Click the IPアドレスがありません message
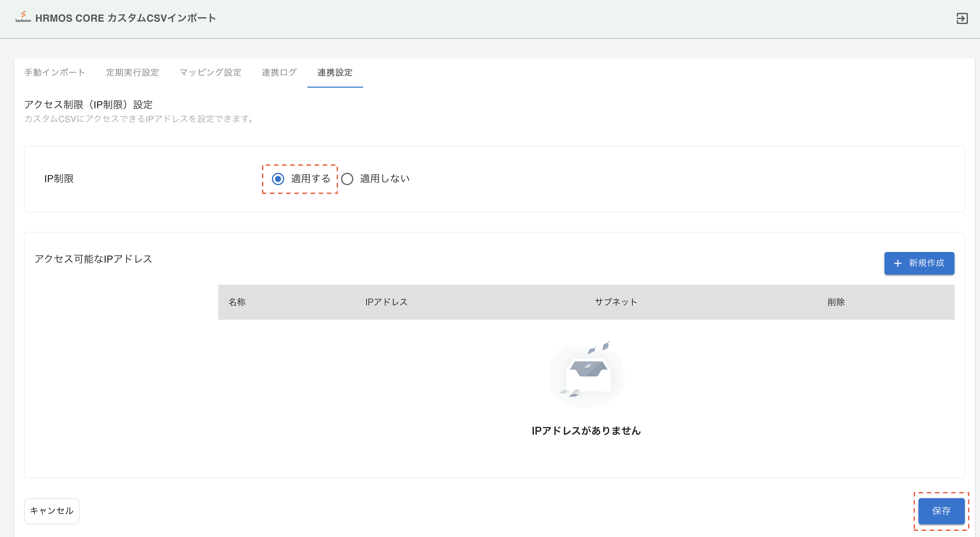The image size is (980, 537). [x=586, y=430]
